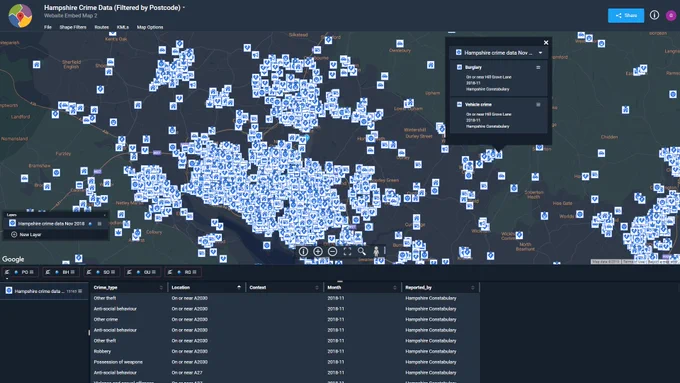
Task: Open the File menu
Action: coord(48,27)
